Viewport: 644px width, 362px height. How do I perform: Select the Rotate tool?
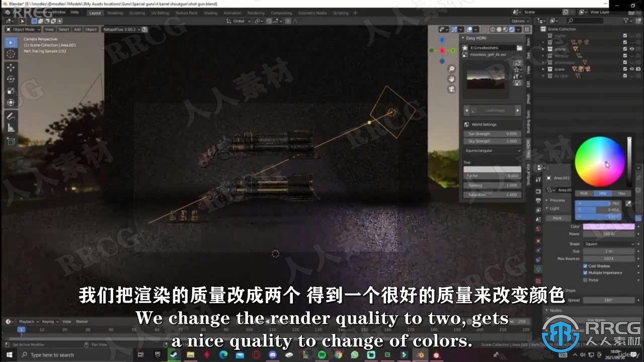tap(11, 79)
